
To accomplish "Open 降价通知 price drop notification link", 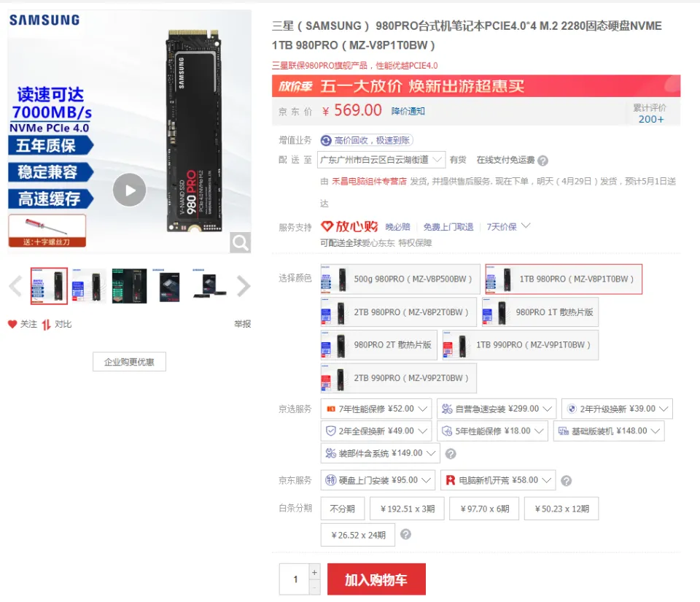I will [408, 111].
